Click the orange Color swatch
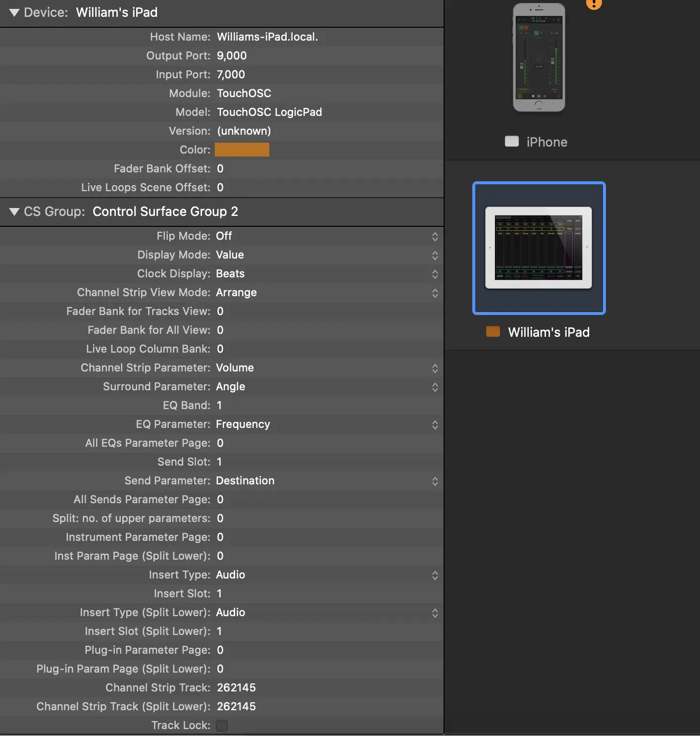The image size is (700, 736). [x=242, y=150]
